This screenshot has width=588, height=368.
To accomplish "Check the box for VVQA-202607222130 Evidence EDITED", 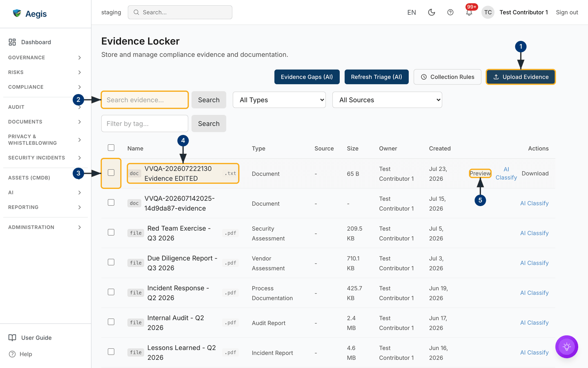I will pos(111,173).
